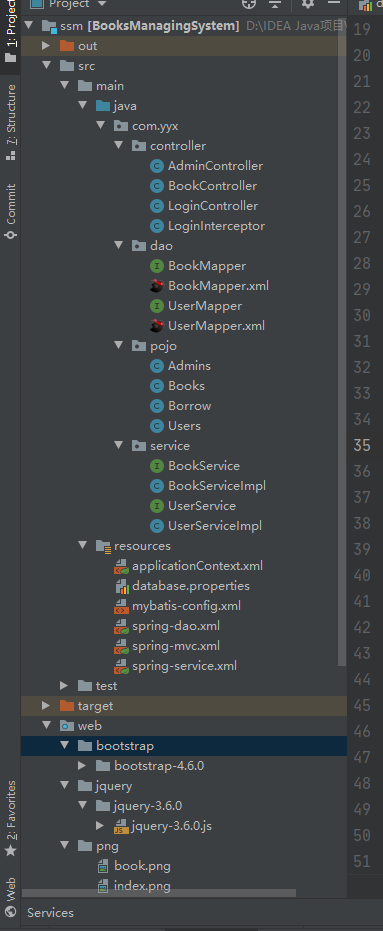Collapse the resources folder arrow
383x931 pixels.
pyautogui.click(x=82, y=545)
